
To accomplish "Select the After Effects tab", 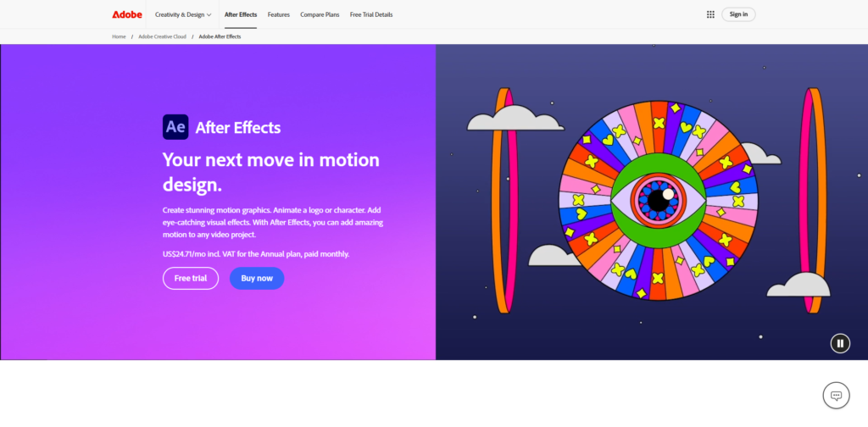I will tap(240, 14).
